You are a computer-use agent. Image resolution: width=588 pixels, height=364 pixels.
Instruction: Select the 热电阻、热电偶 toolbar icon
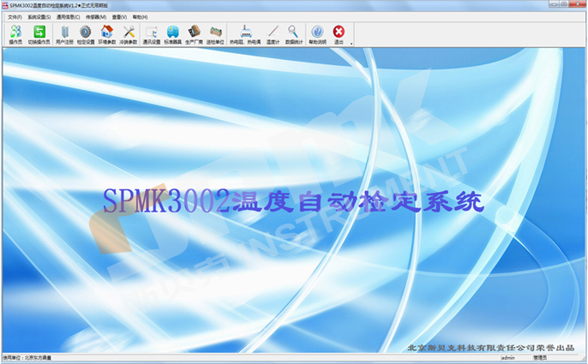[x=249, y=33]
